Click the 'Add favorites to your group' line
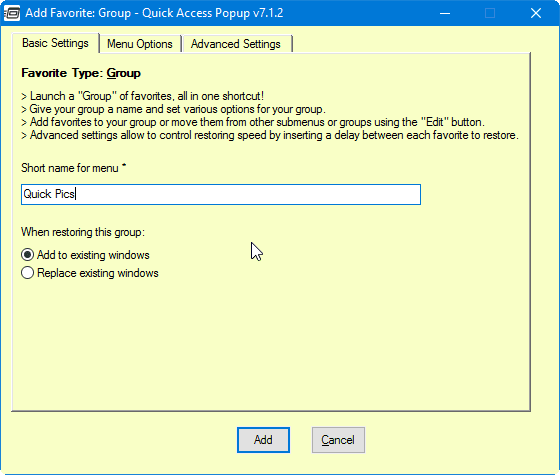560x475 pixels. [x=253, y=122]
